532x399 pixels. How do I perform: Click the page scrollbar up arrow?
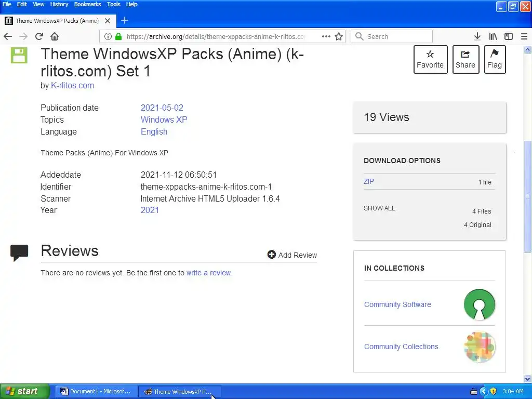528,50
